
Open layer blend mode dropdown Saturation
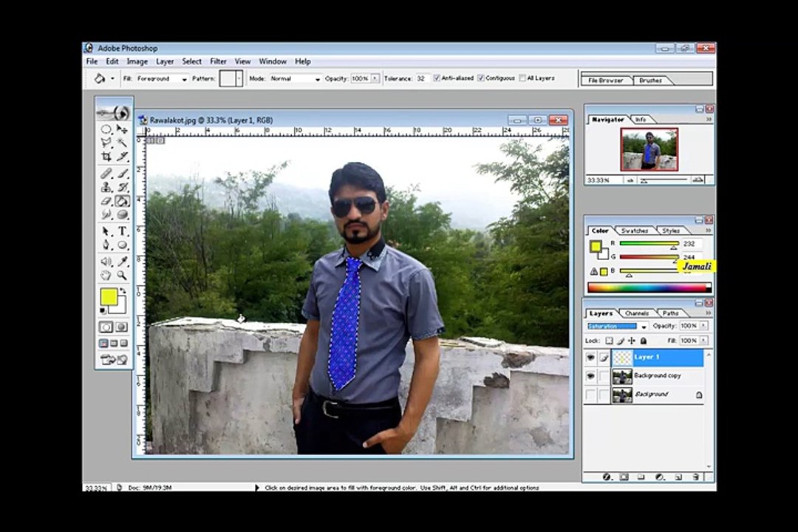[x=617, y=326]
